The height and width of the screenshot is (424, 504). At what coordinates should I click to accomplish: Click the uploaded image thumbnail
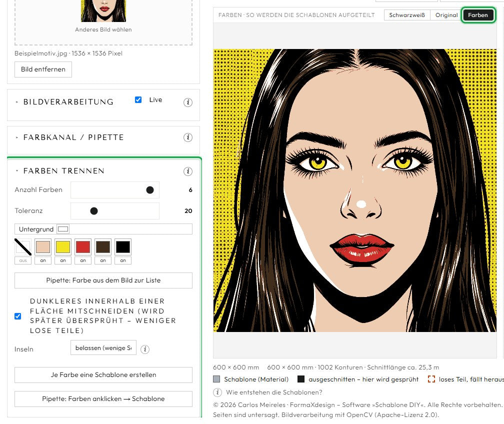pos(103,11)
